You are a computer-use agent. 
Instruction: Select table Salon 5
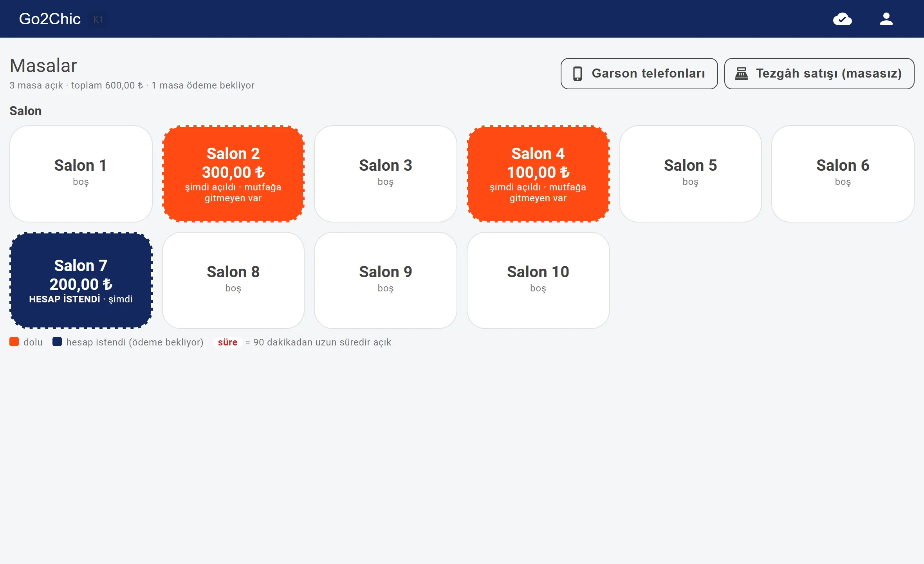click(690, 174)
